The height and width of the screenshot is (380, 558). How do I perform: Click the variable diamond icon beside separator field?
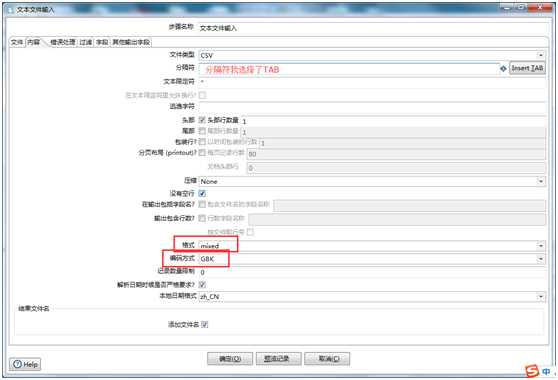point(503,69)
